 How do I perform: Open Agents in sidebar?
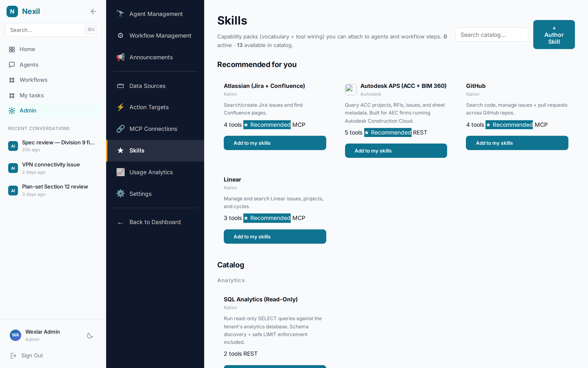coord(53,65)
